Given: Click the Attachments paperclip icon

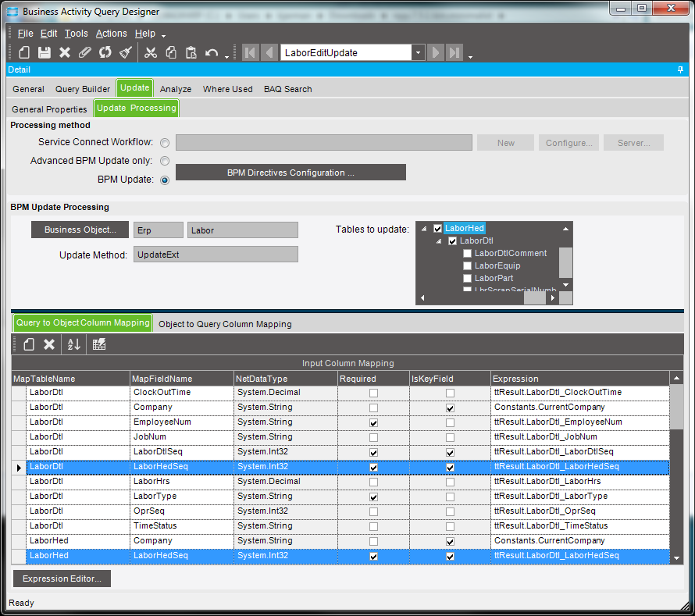Looking at the screenshot, I should click(x=84, y=53).
